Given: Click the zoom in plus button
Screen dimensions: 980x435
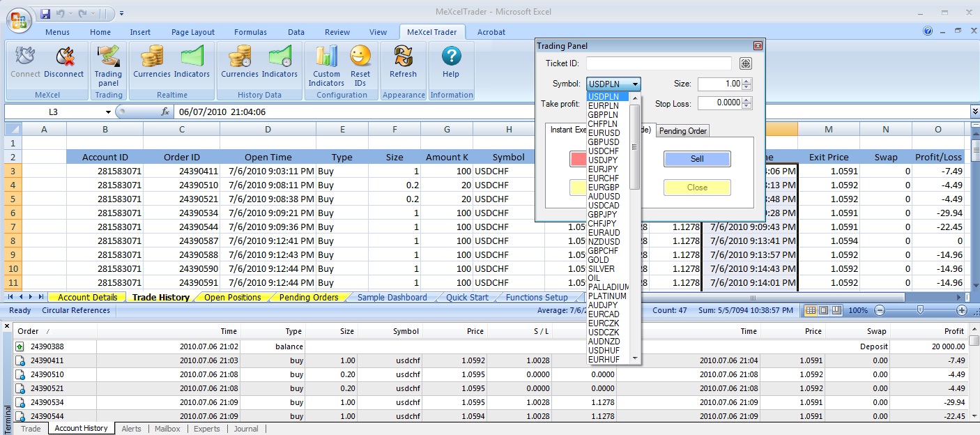Looking at the screenshot, I should click(962, 310).
